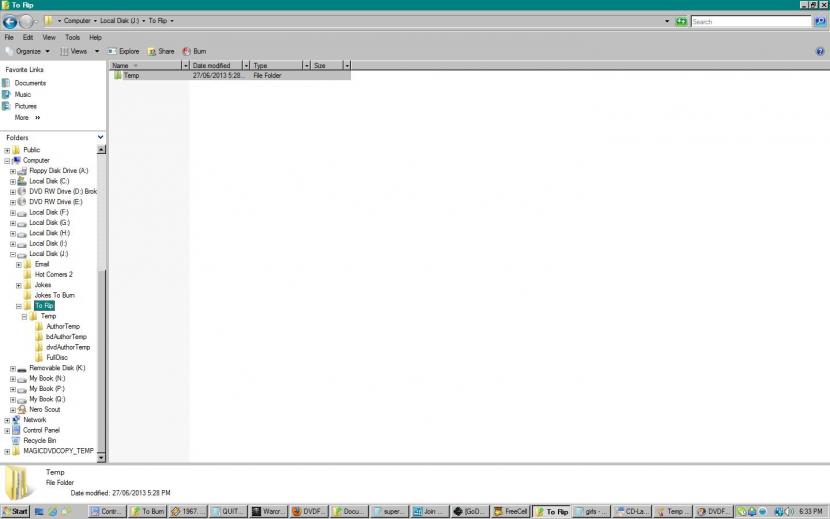Collapse the Folders pane with its chevron
Screen dimensions: 830x519
100,137
